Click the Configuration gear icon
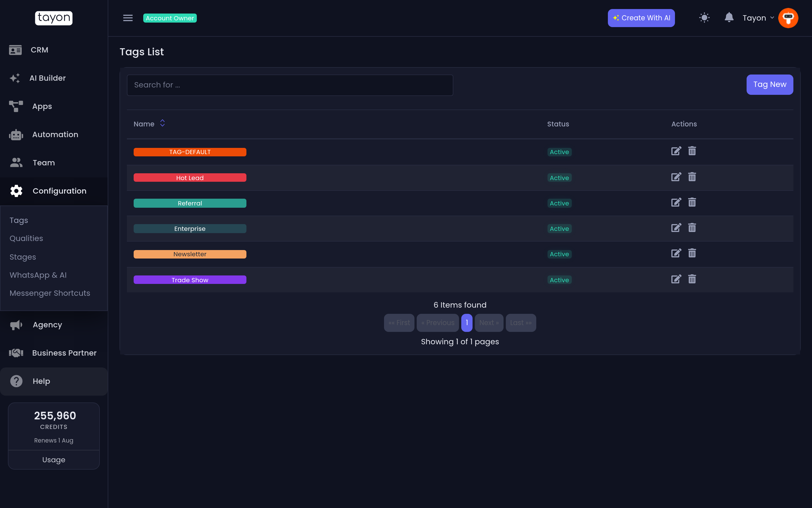Image resolution: width=812 pixels, height=508 pixels. [x=16, y=191]
